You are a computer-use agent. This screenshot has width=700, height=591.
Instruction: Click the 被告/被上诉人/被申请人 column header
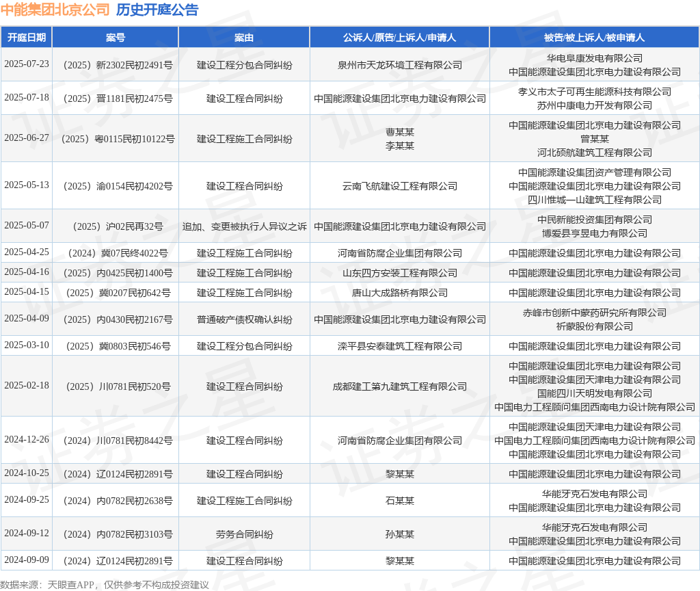click(594, 38)
